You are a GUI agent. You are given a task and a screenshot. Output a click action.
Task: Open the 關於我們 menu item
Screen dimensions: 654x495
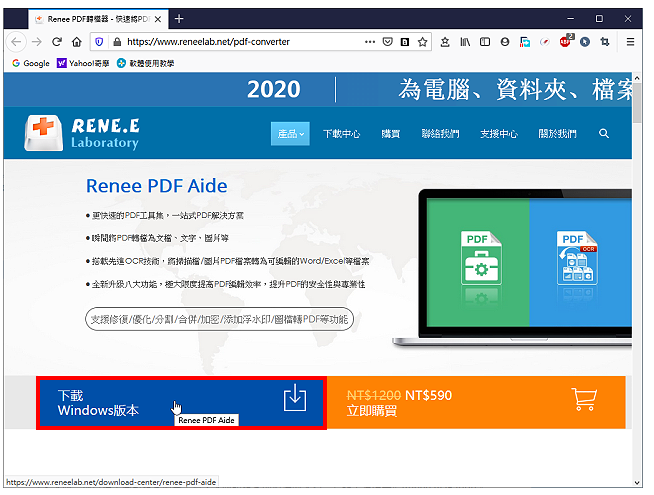(557, 134)
